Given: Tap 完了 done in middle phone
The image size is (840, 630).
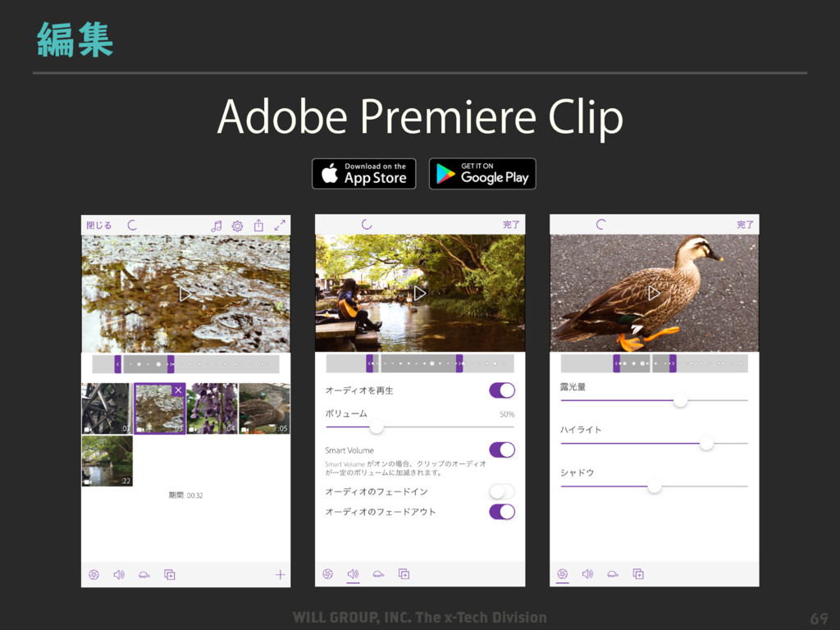Looking at the screenshot, I should pyautogui.click(x=511, y=225).
